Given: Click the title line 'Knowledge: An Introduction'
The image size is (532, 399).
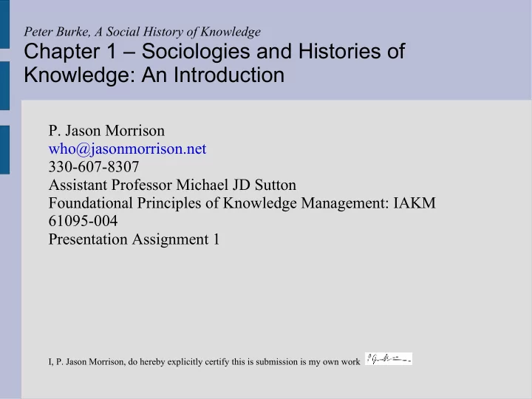Looking at the screenshot, I should [x=154, y=75].
